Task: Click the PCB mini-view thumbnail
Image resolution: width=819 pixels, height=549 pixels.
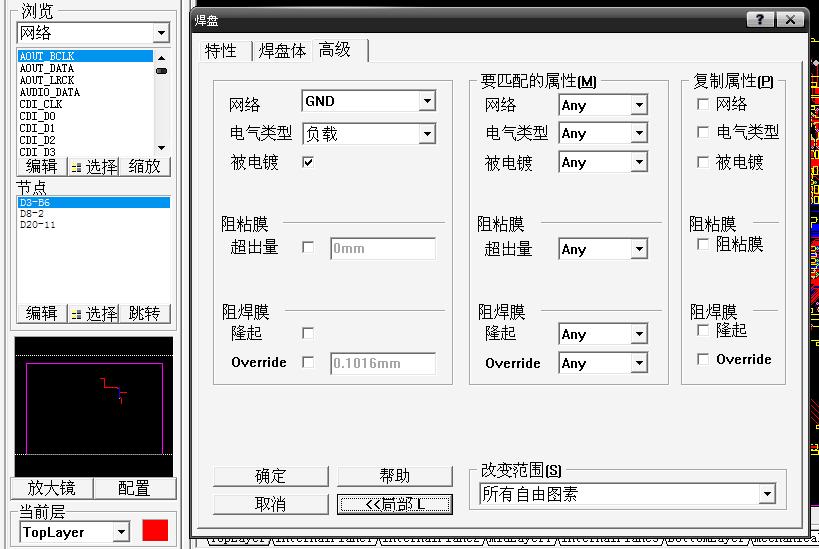Action: (94, 406)
